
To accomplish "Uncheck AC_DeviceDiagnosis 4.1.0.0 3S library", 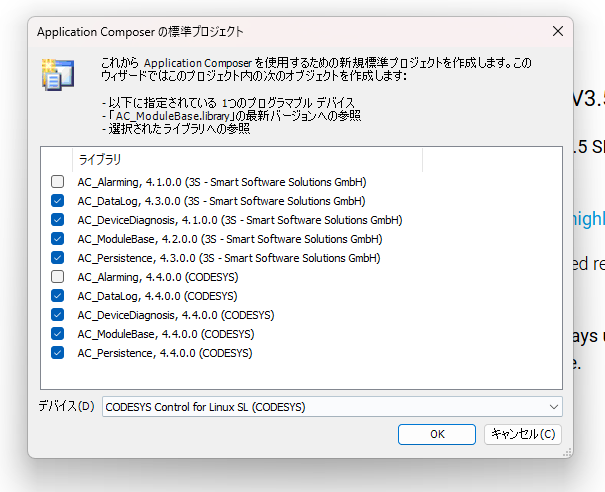I will (x=57, y=220).
